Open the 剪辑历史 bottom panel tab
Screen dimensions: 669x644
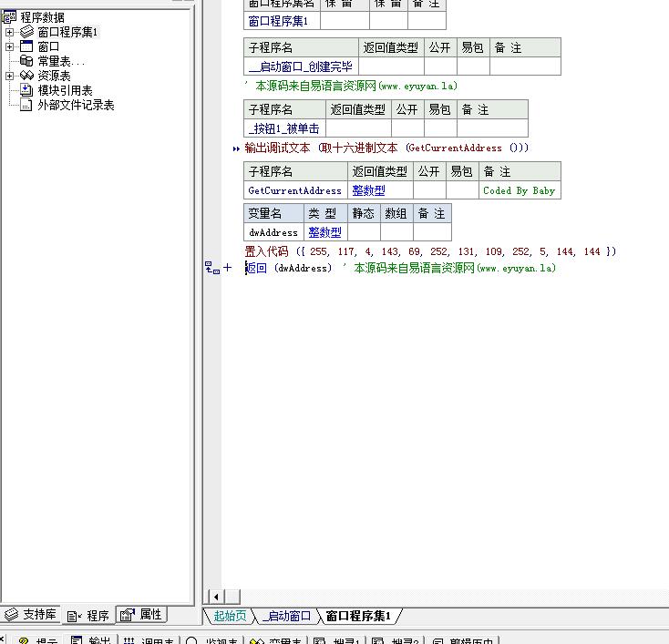pos(463,639)
